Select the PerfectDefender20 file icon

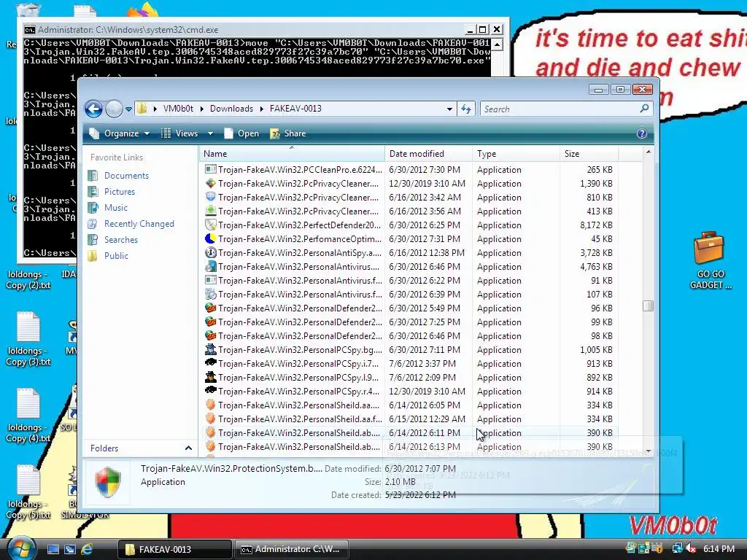[x=210, y=225]
